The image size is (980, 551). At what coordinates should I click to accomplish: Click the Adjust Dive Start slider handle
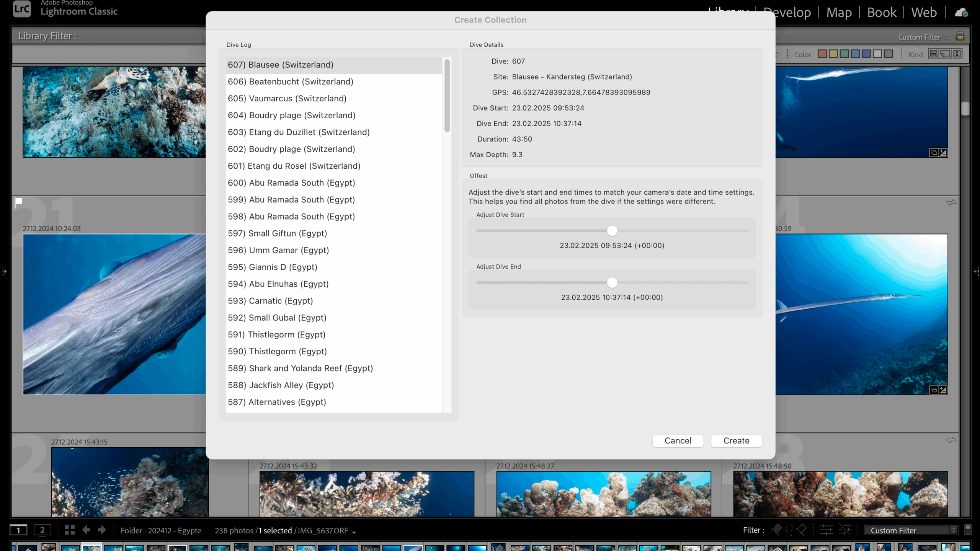point(612,231)
